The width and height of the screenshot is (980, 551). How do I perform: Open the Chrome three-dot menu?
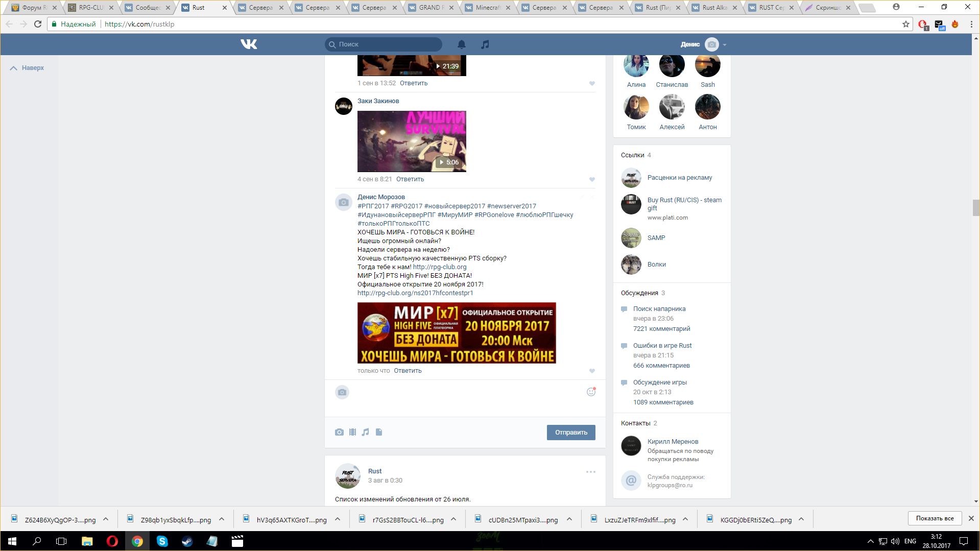pyautogui.click(x=971, y=24)
